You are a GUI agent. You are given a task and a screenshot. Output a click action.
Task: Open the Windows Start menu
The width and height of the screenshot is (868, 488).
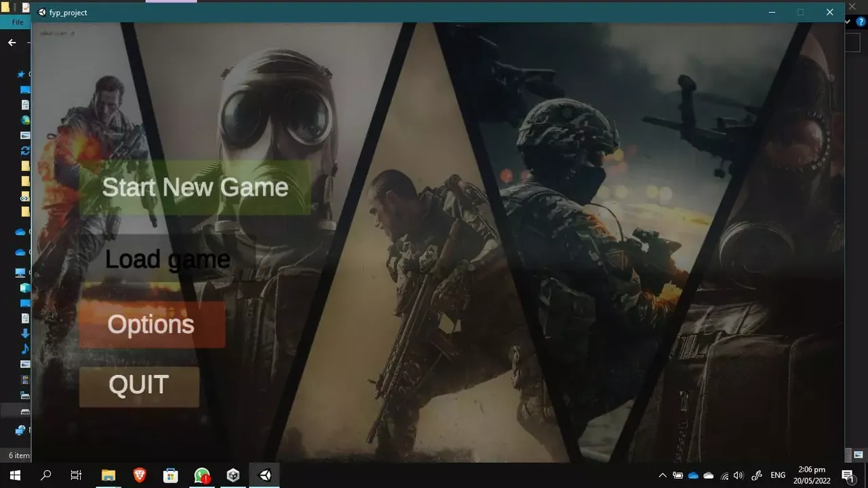(x=15, y=475)
